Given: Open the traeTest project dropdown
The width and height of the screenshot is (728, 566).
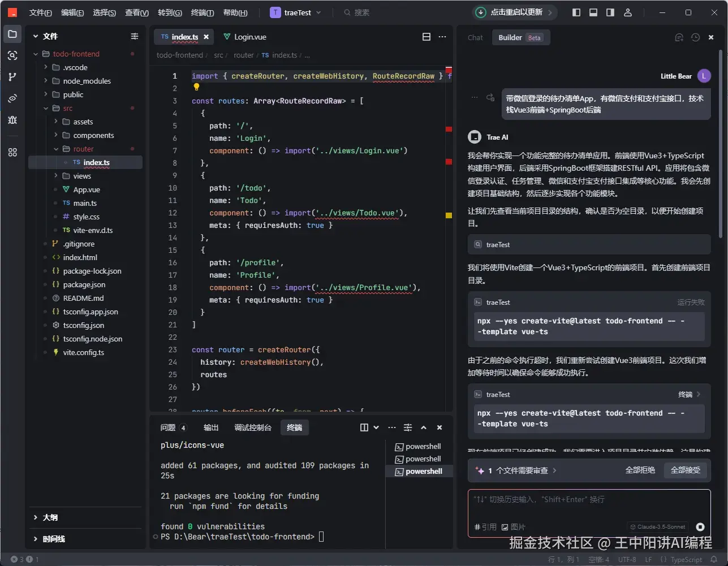Looking at the screenshot, I should (x=296, y=12).
